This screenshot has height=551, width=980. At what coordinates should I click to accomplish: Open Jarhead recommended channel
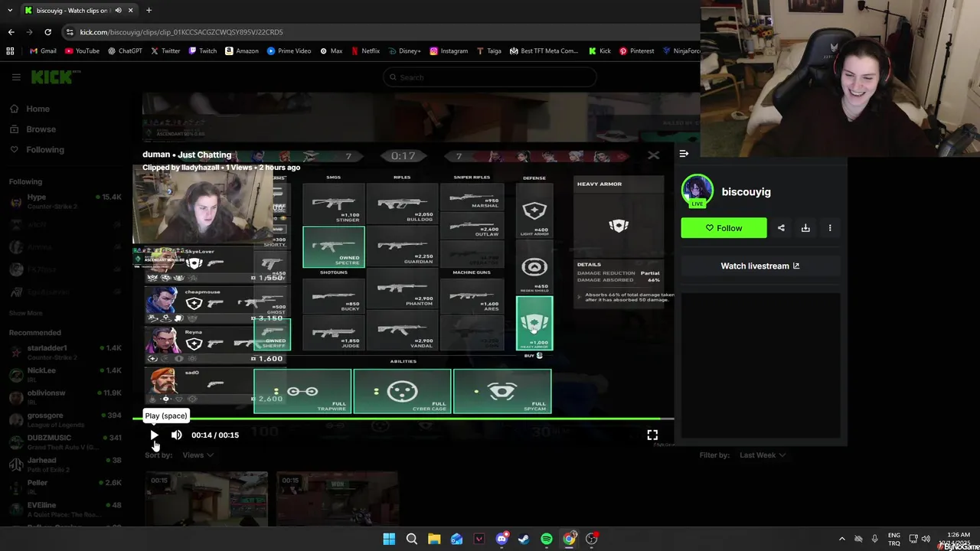click(x=65, y=465)
